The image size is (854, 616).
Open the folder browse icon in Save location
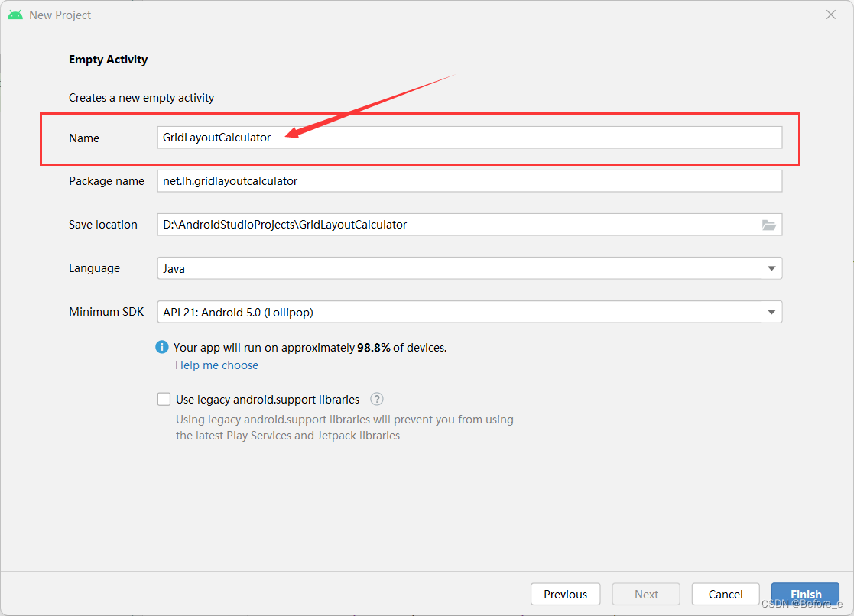(x=768, y=225)
